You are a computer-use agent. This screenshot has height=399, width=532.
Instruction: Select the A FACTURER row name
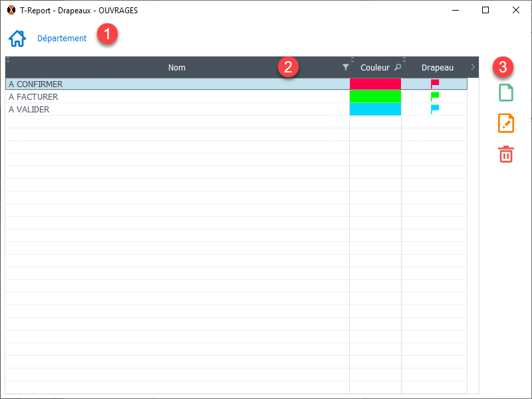[33, 97]
